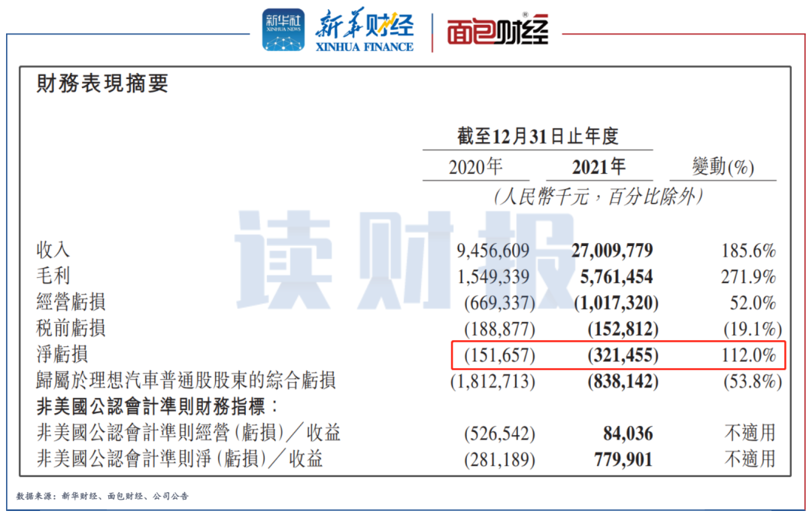This screenshot has width=812, height=517.
Task: Click the 数据来源 footnote text
Action: pos(102,497)
